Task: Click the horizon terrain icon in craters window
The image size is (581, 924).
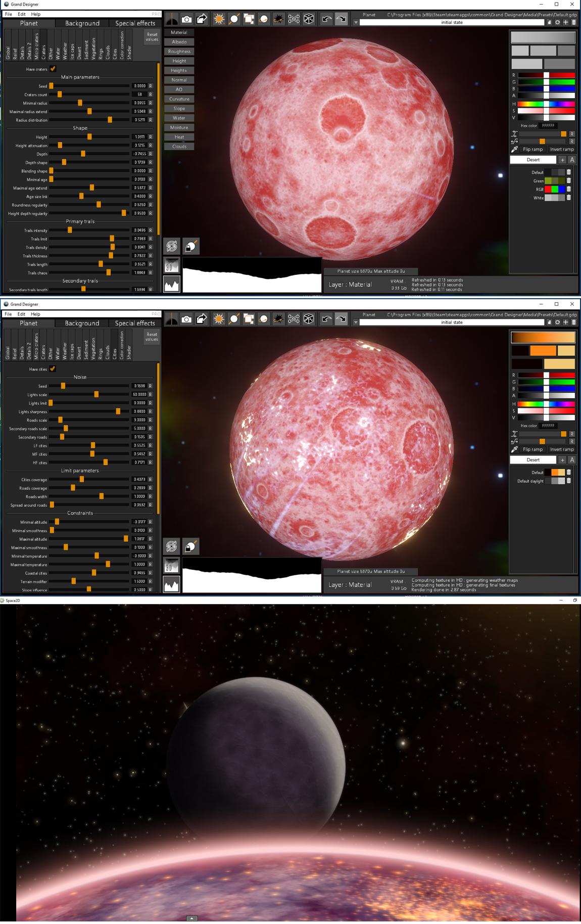Action: coord(172,19)
